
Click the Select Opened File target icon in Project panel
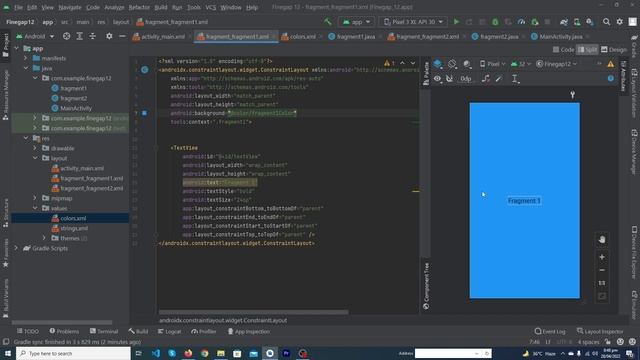pyautogui.click(x=67, y=36)
